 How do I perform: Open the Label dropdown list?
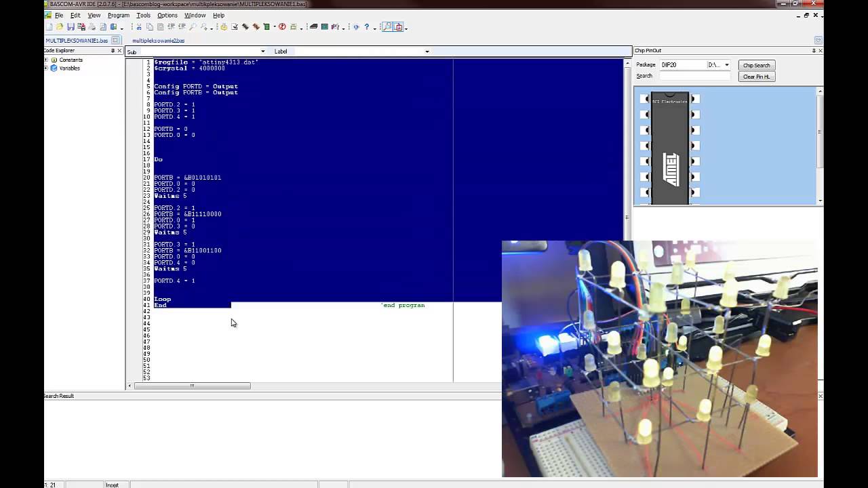(x=427, y=52)
